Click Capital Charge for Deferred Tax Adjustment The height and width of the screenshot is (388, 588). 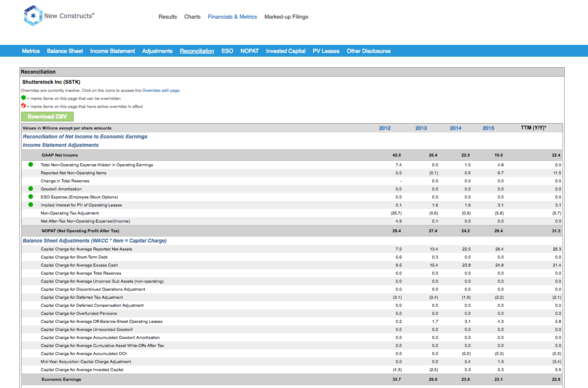[x=82, y=297]
